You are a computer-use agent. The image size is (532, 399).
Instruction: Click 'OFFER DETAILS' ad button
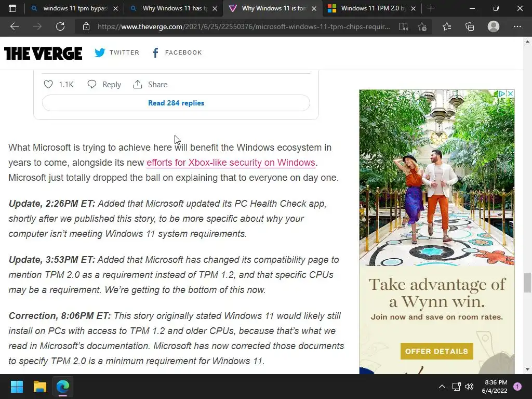pyautogui.click(x=436, y=351)
